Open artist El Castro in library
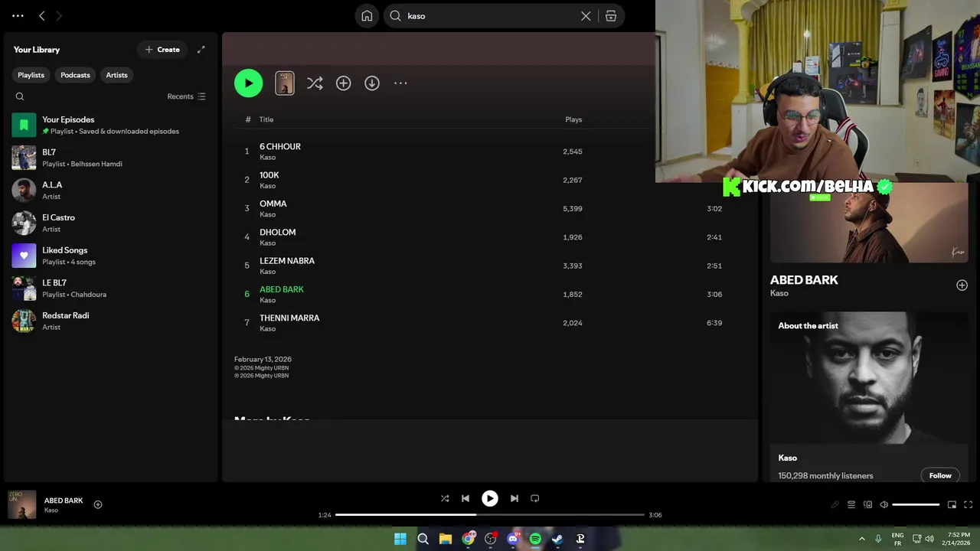This screenshot has height=551, width=980. coord(111,223)
